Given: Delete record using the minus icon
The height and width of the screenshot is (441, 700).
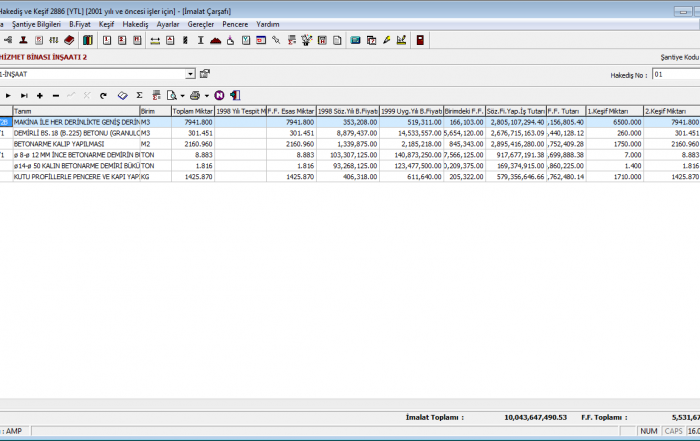Looking at the screenshot, I should (55, 95).
